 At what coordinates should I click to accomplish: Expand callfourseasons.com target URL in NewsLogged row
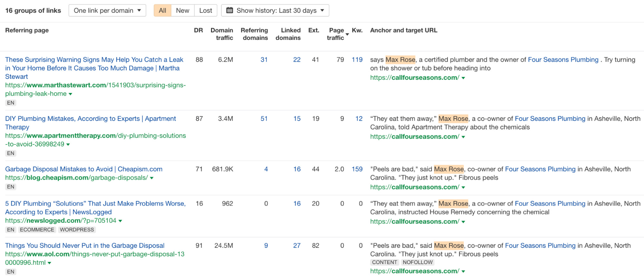463,222
